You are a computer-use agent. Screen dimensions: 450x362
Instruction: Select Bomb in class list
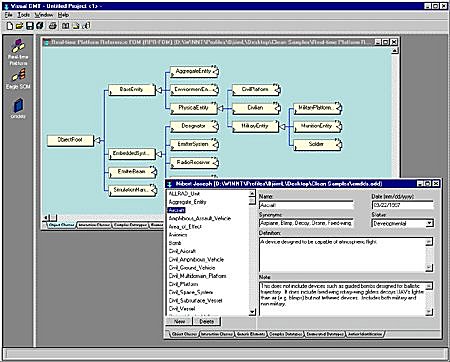(x=175, y=243)
